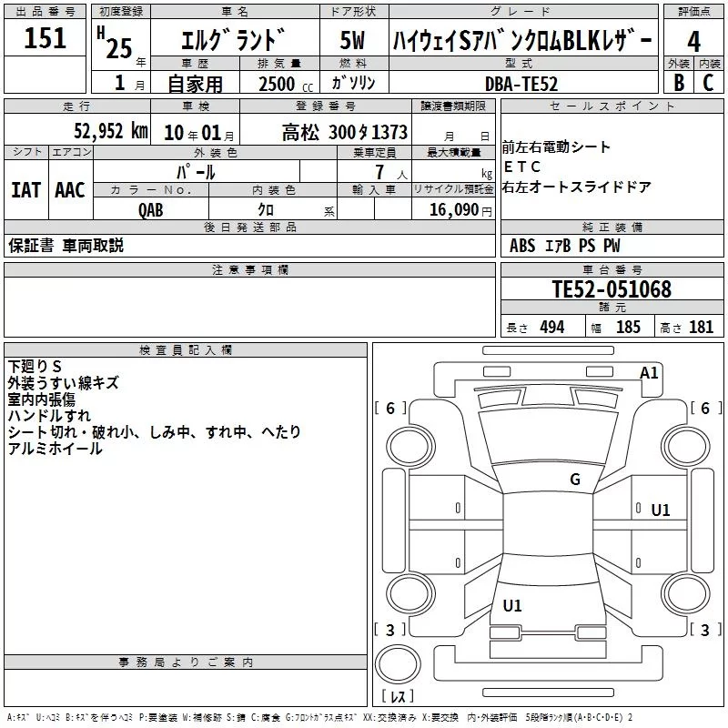The height and width of the screenshot is (728, 728).
Task: Click the A1 scratch mark on the diagram
Action: pos(649,373)
